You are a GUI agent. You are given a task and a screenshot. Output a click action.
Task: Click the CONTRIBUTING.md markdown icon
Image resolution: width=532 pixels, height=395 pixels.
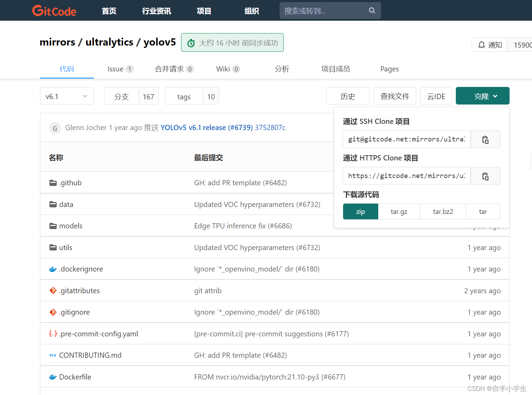tap(53, 355)
